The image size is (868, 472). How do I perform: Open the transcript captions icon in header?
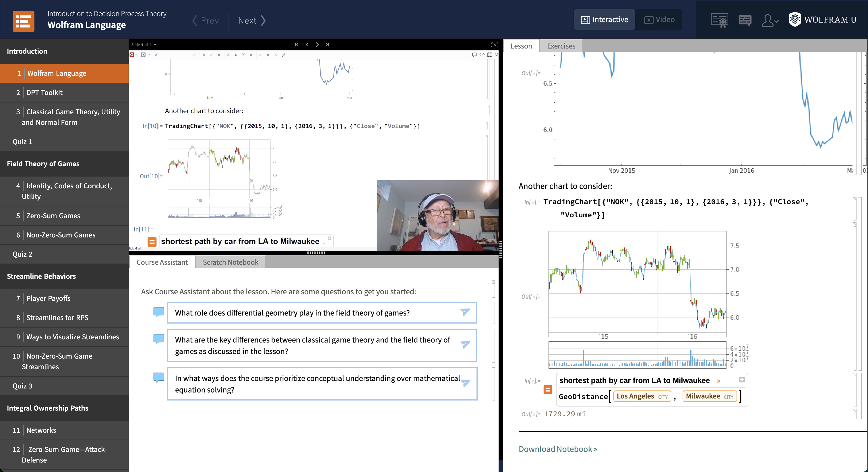pyautogui.click(x=745, y=21)
